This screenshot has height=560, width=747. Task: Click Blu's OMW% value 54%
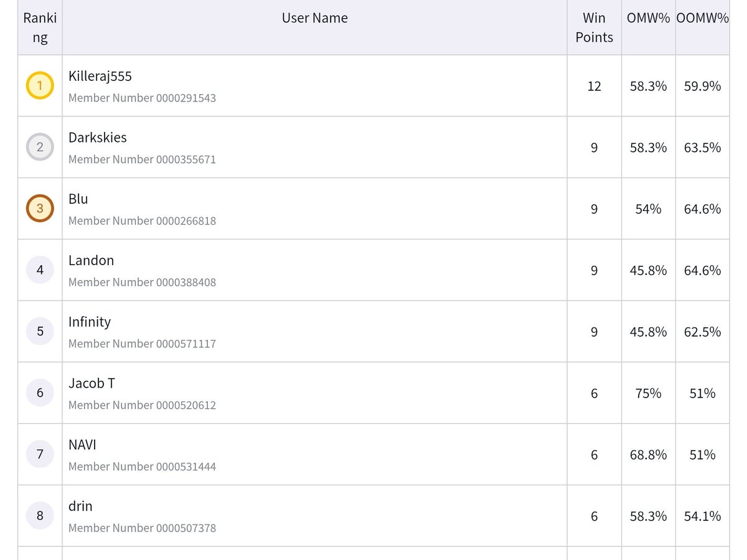[648, 209]
